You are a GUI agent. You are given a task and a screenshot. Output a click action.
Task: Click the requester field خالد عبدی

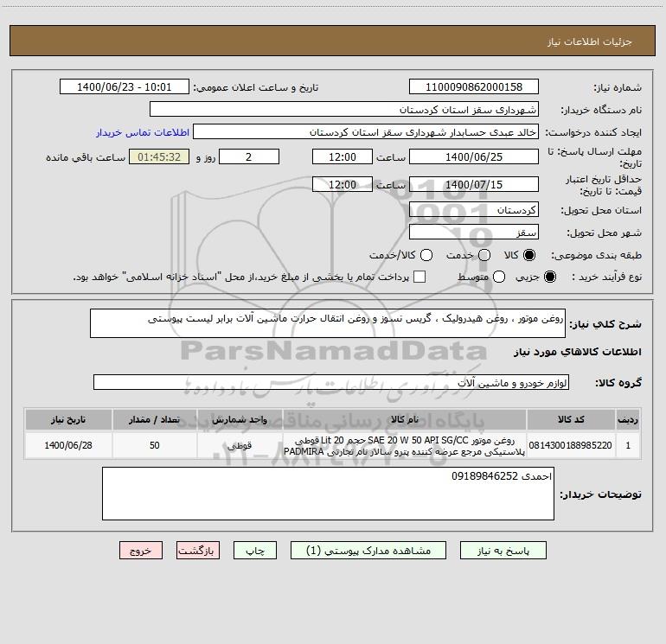[366, 131]
